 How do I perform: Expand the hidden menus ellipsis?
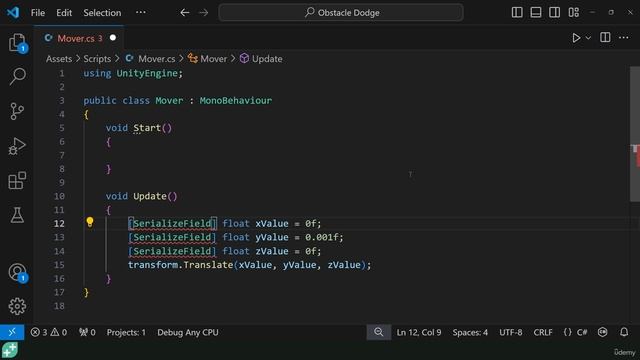[x=141, y=12]
